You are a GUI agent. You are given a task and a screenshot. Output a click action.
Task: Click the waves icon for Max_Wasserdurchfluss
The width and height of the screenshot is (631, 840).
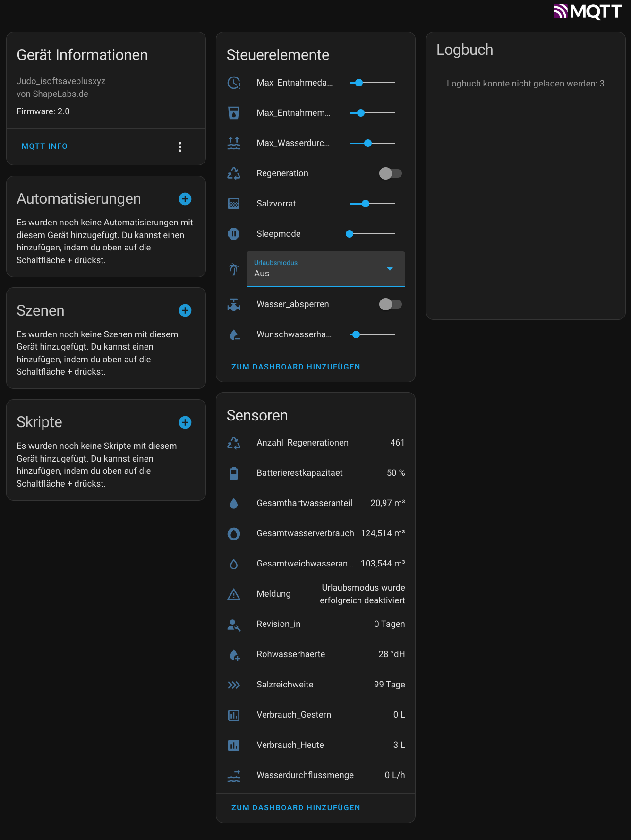(234, 143)
